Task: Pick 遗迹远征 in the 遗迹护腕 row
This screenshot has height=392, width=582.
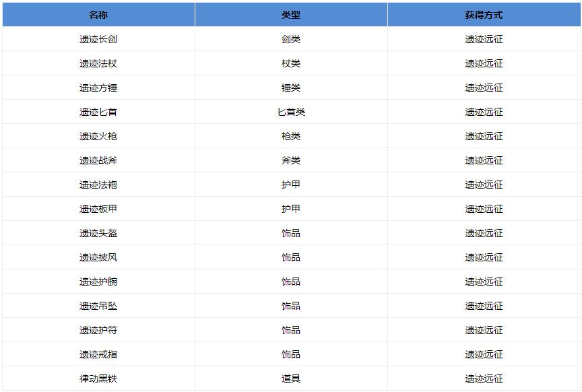Action: [x=484, y=282]
